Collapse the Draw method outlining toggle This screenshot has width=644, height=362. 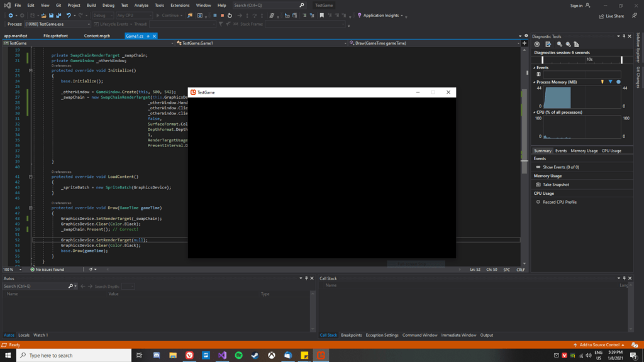30,208
